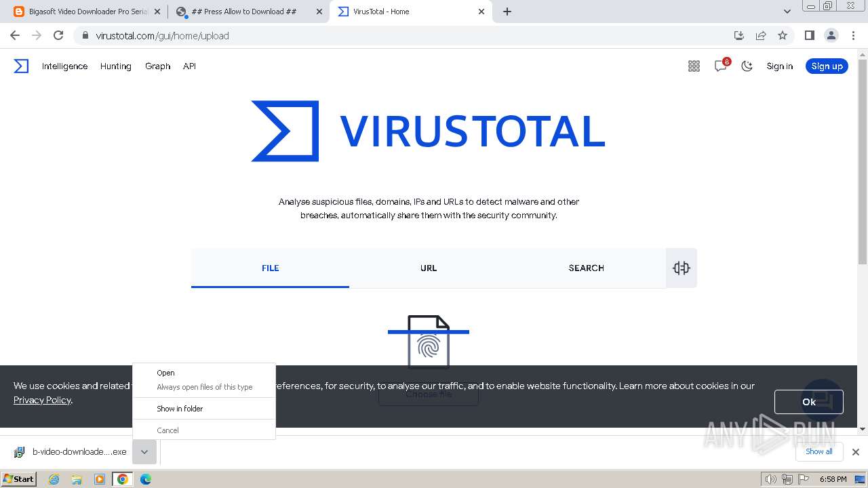The width and height of the screenshot is (868, 488).
Task: Click the install app icon in address bar
Action: pos(739,35)
